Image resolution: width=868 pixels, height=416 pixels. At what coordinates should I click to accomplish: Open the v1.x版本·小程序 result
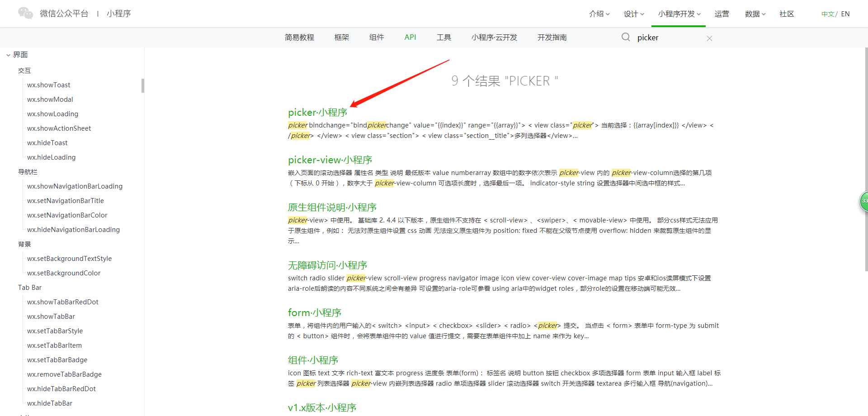tap(322, 407)
